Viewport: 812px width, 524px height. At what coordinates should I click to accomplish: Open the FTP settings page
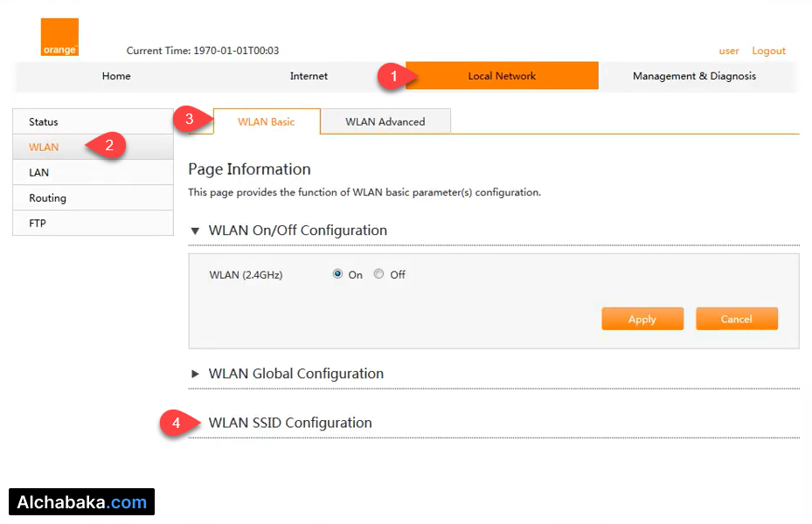coord(37,223)
